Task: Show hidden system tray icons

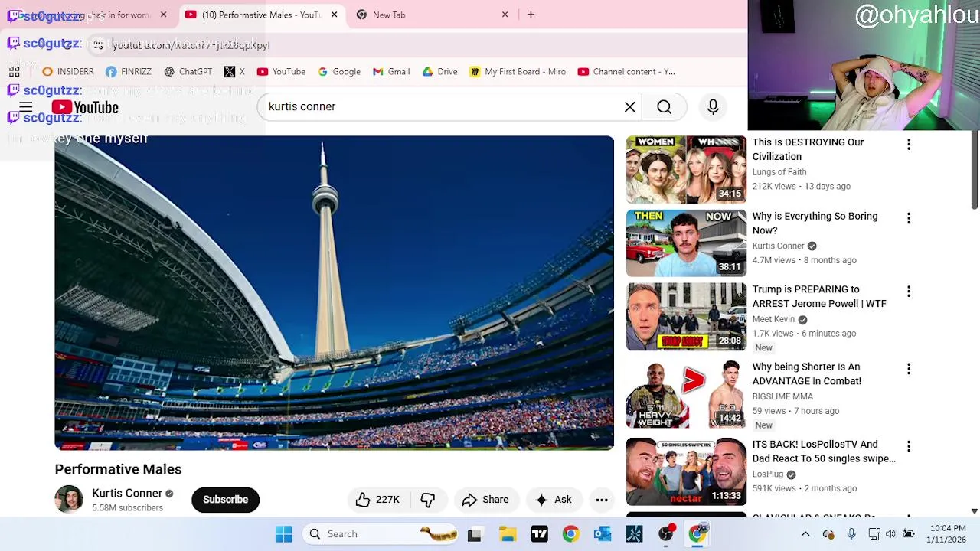Action: click(x=805, y=534)
